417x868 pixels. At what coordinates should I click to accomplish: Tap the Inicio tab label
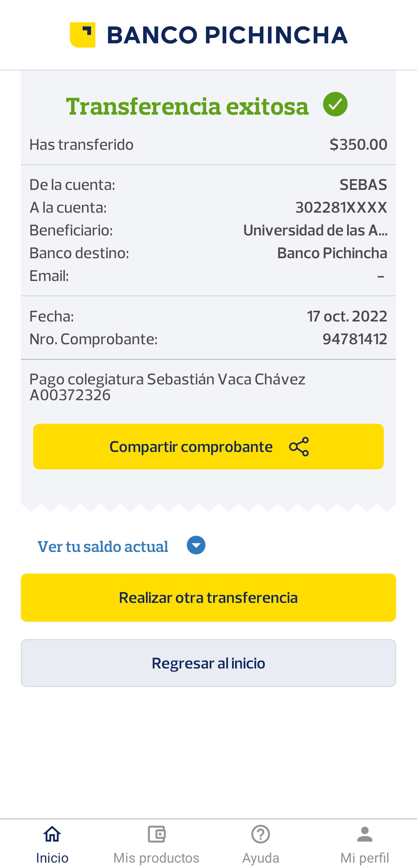52,858
